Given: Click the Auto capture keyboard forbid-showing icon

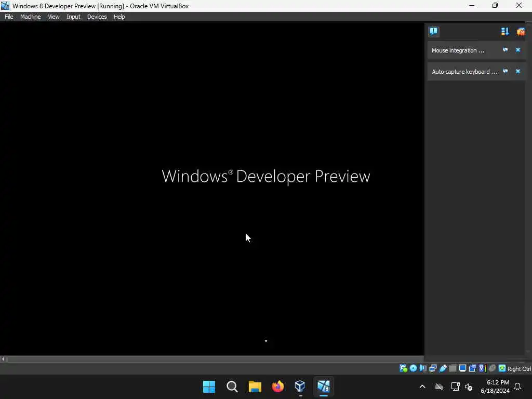Looking at the screenshot, I should tap(505, 71).
